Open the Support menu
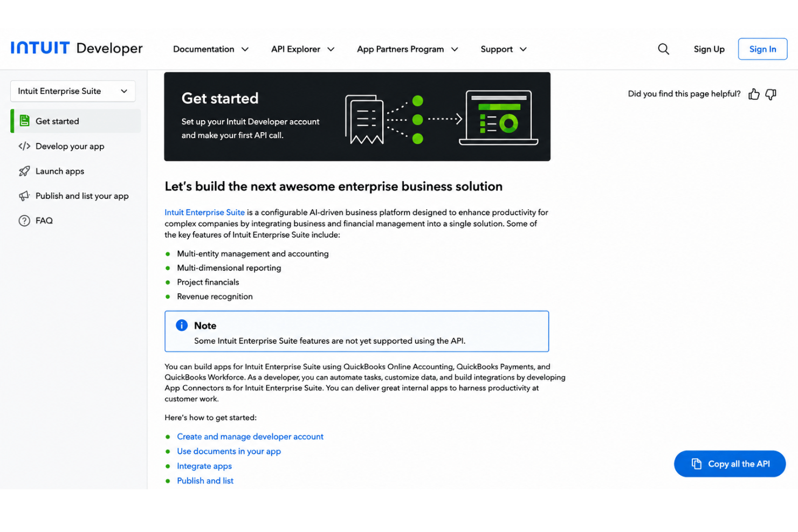This screenshot has width=798, height=532. pos(504,49)
